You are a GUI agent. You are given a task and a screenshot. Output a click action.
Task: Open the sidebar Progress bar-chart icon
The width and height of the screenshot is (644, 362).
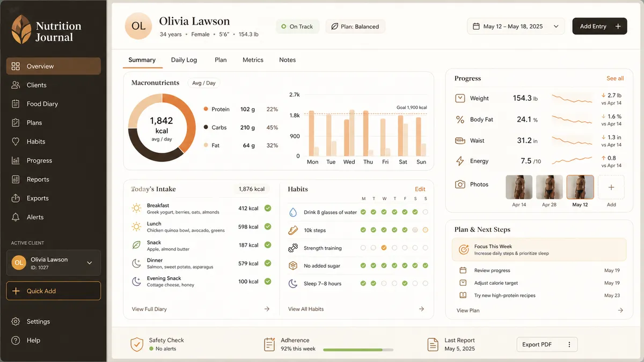[16, 160]
